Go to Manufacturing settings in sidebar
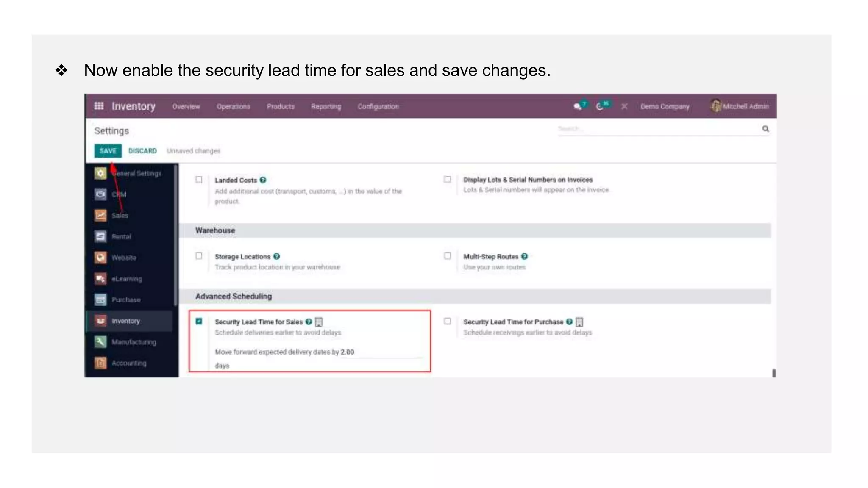The width and height of the screenshot is (868, 488). coord(134,342)
